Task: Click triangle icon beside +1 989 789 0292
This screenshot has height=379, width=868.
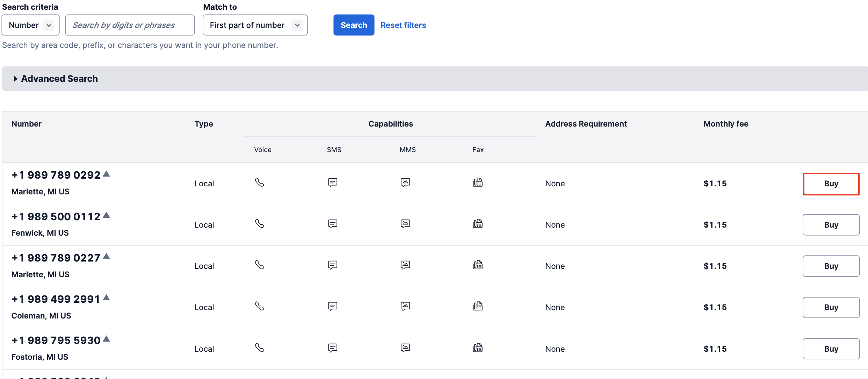Action: pyautogui.click(x=107, y=174)
